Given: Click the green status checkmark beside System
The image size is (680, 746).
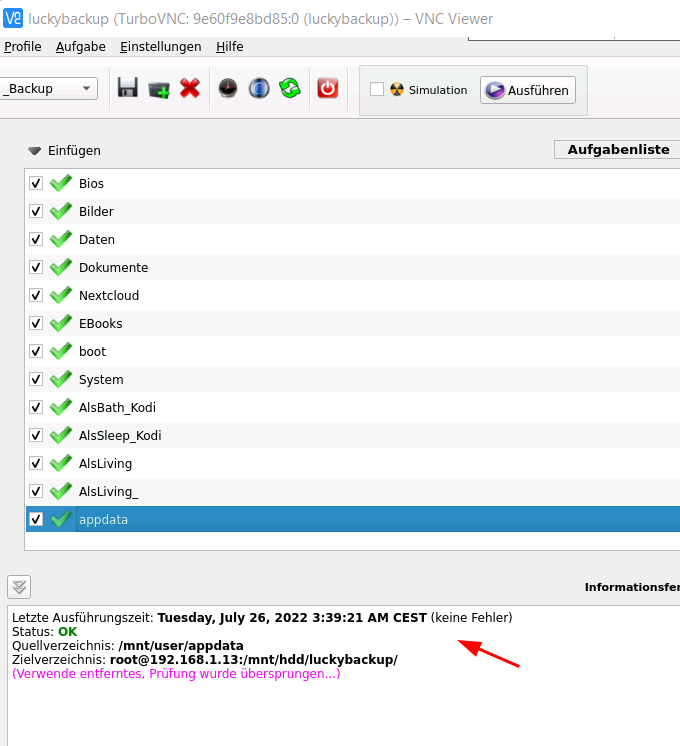Looking at the screenshot, I should click(x=61, y=379).
